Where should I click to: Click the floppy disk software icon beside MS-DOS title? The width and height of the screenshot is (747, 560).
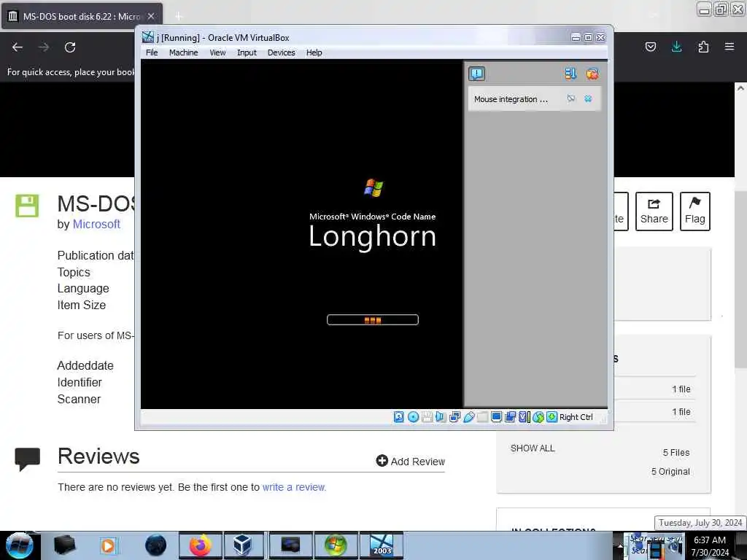pyautogui.click(x=27, y=206)
